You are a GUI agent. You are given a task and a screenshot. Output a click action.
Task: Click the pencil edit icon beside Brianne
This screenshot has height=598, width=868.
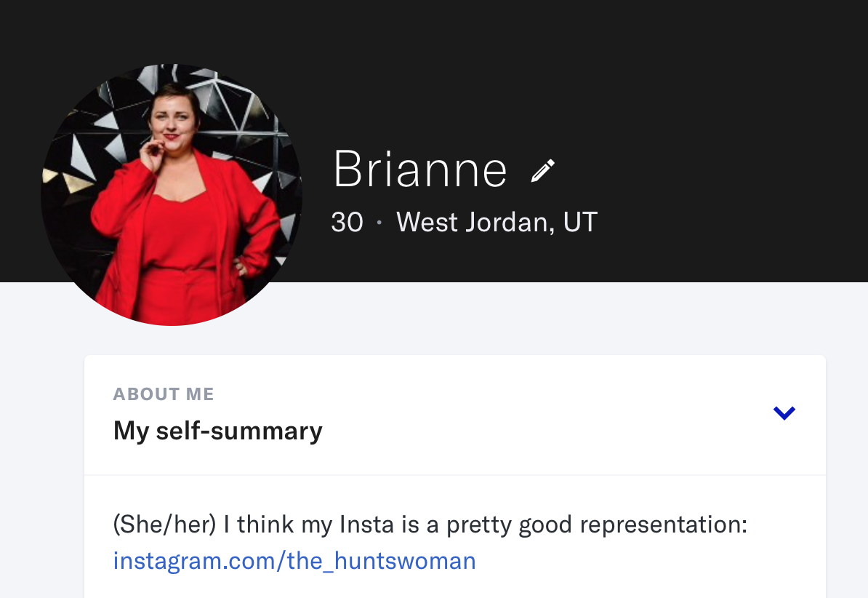click(542, 170)
